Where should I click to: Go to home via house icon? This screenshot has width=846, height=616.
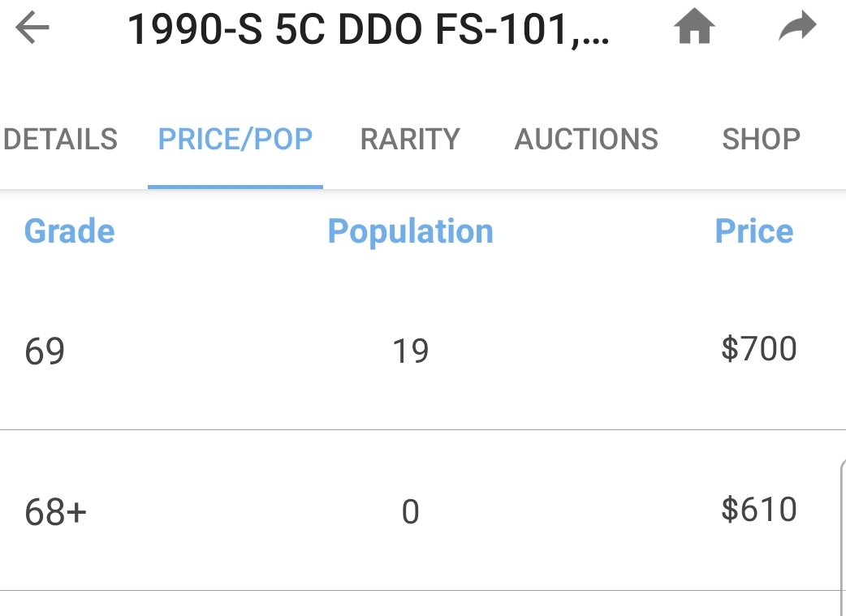point(694,26)
